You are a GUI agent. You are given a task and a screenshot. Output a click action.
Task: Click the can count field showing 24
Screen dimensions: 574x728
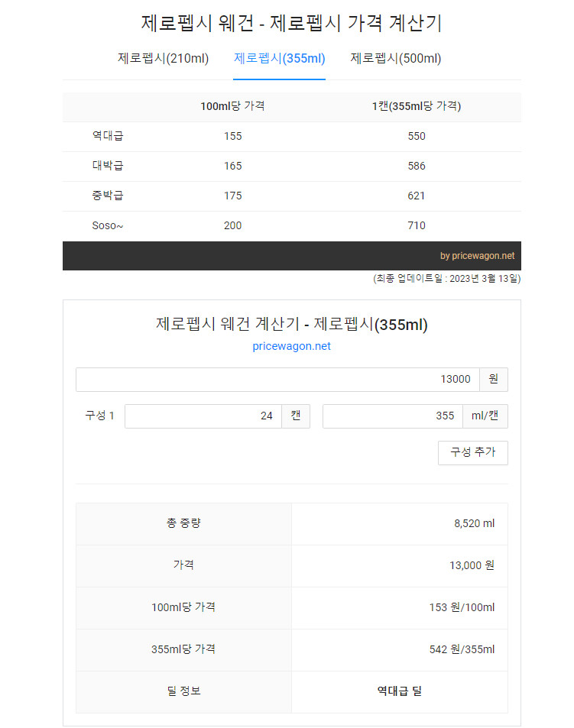click(x=203, y=416)
